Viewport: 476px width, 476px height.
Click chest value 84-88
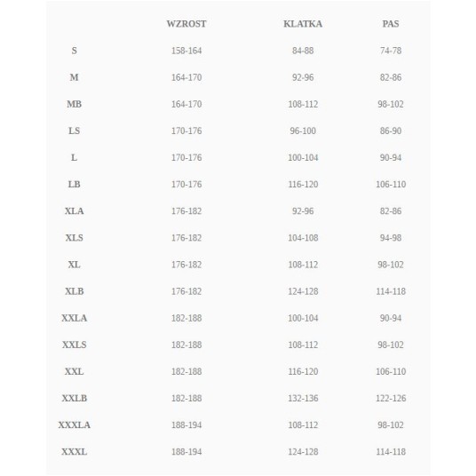303,51
